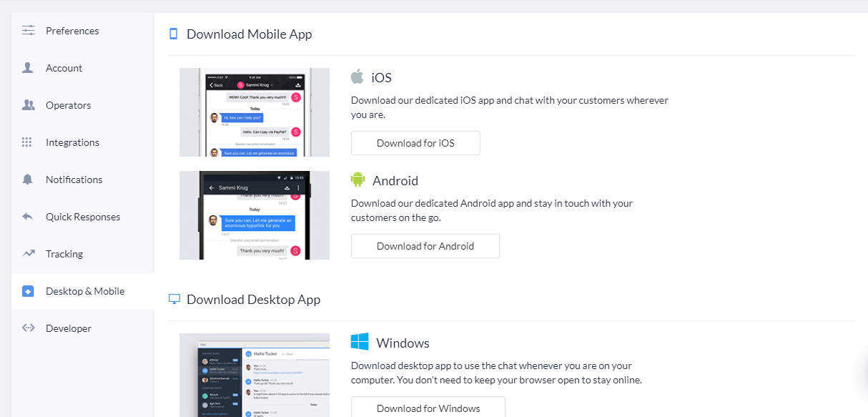
Task: Click the Account person icon
Action: [x=28, y=68]
